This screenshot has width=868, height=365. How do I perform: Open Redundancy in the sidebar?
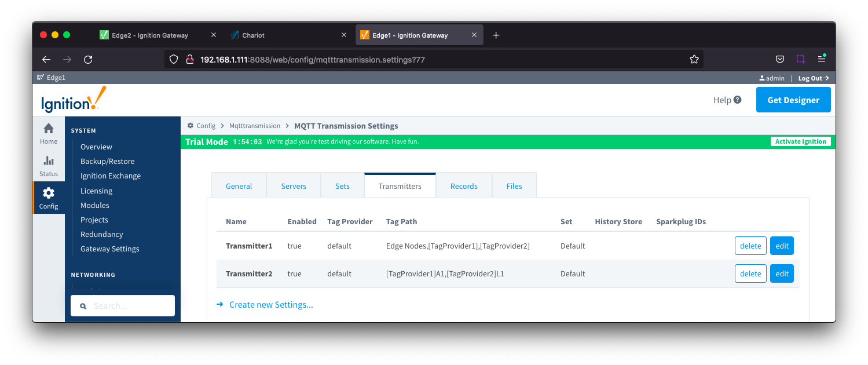click(102, 234)
